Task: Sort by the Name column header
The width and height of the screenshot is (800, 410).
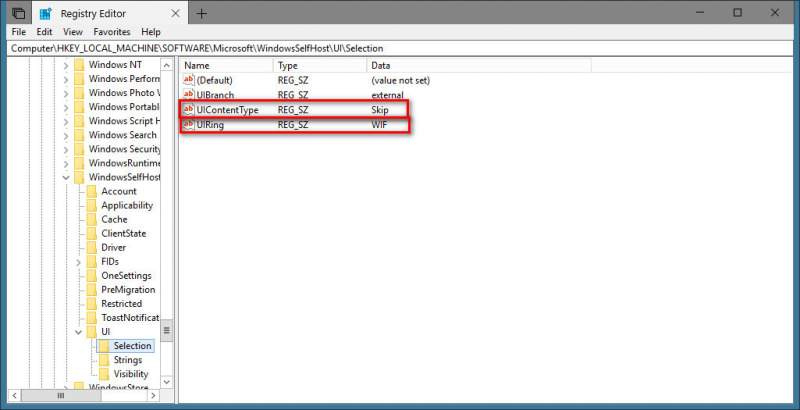Action: [227, 66]
